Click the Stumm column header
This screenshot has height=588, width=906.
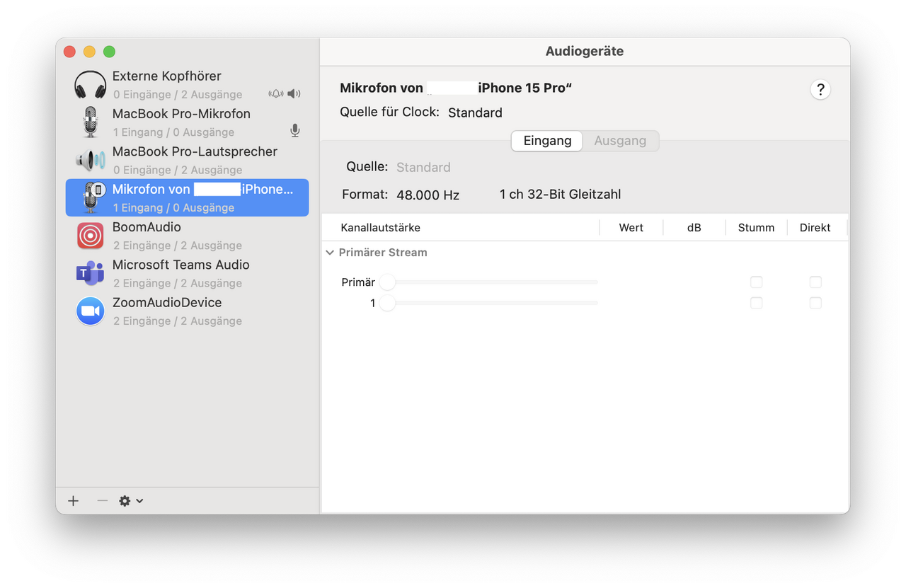pyautogui.click(x=756, y=228)
